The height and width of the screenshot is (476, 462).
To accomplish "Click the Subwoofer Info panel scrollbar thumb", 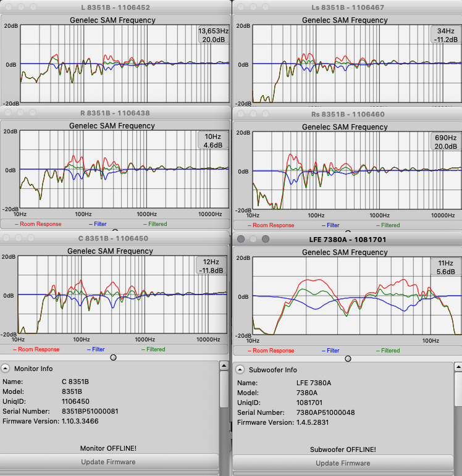I will tap(458, 389).
